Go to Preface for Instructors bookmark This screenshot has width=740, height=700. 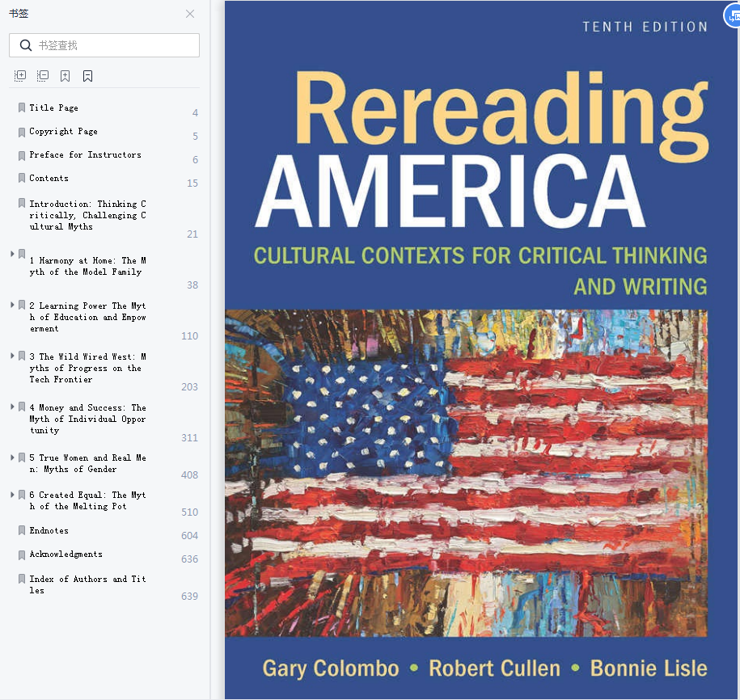click(85, 154)
